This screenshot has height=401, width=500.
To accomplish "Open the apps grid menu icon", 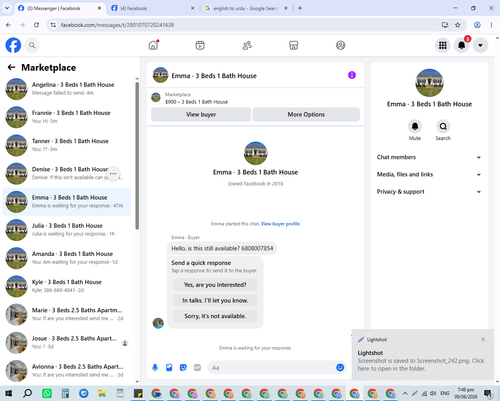I will (x=443, y=45).
